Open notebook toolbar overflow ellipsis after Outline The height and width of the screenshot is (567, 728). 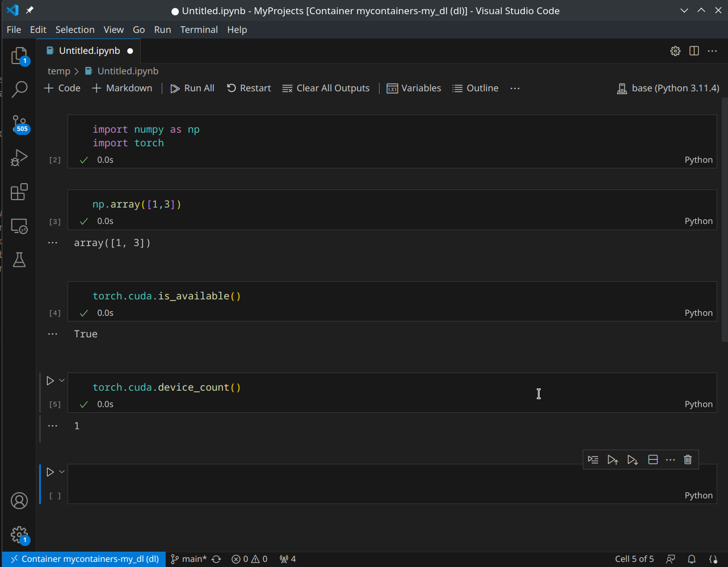tap(515, 88)
